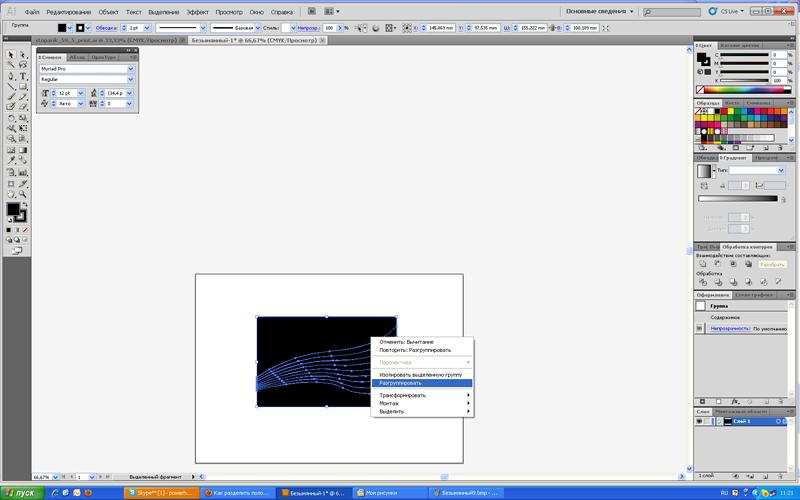Open Основные сведения workspace switcher
Image resolution: width=800 pixels, height=500 pixels.
(x=599, y=11)
